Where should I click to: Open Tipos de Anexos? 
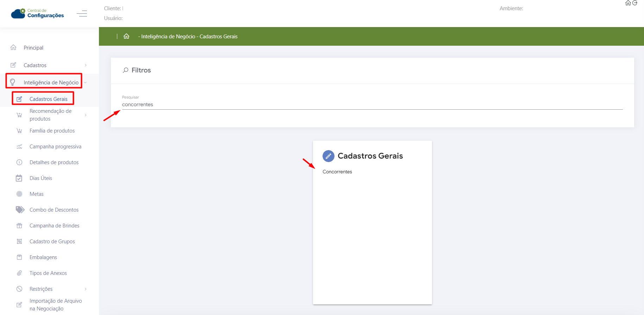coord(48,273)
